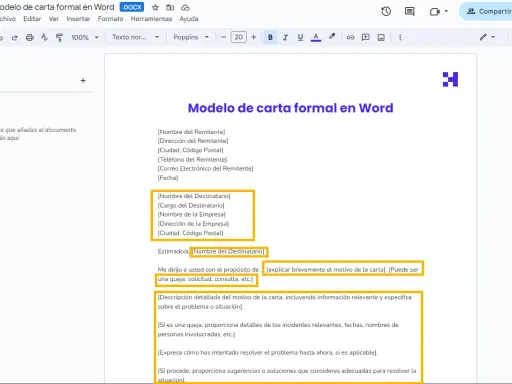Check cloud save status icon

pos(185,7)
